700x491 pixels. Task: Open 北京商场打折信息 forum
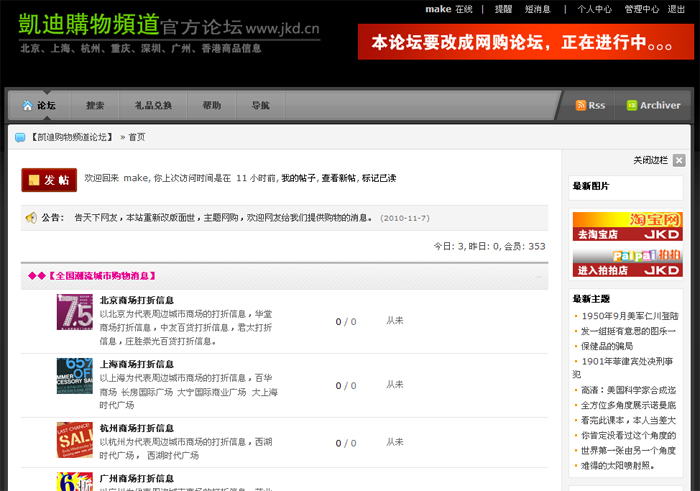tap(137, 300)
